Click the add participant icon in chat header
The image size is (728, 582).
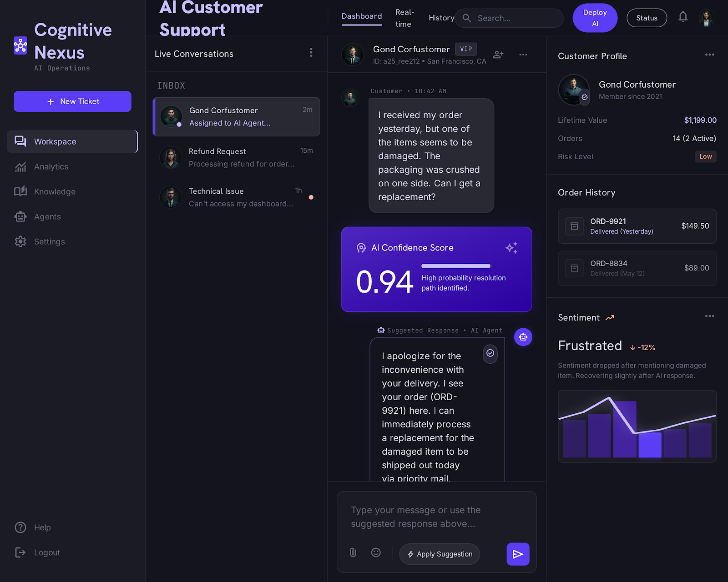[499, 55]
